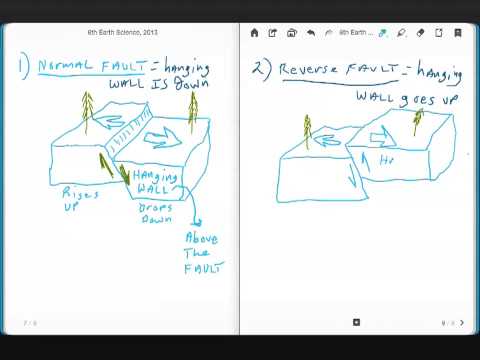
Task: Add a new page icon
Action: (439, 33)
